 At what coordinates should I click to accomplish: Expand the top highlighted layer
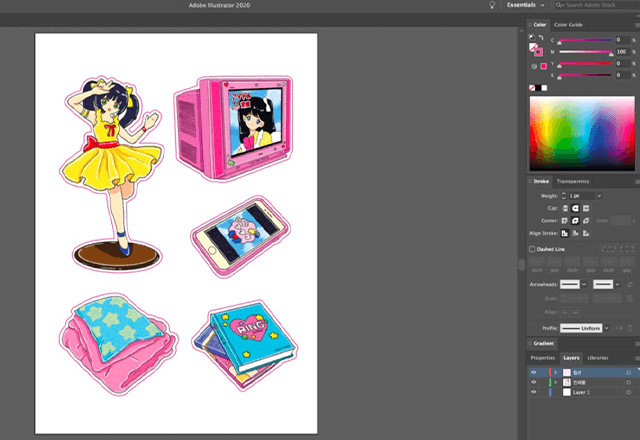(556, 372)
